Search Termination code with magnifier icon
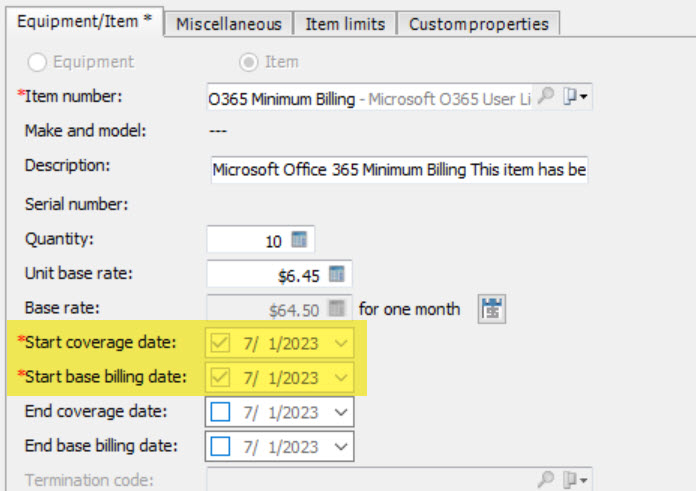This screenshot has height=491, width=696. click(x=546, y=479)
